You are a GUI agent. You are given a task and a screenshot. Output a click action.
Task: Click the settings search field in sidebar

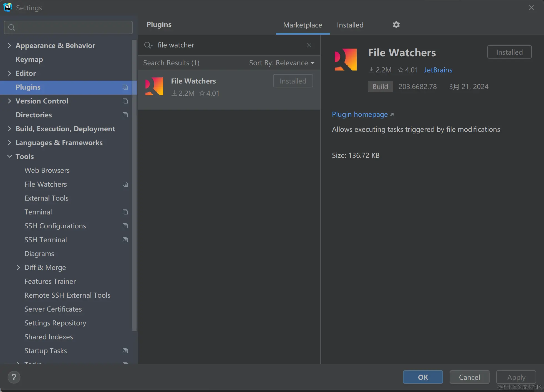68,27
